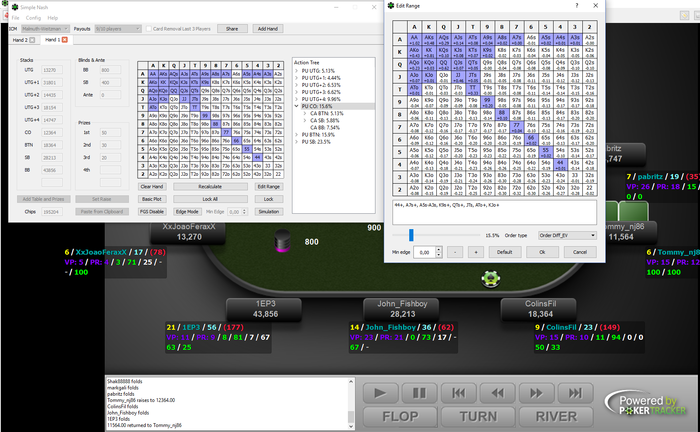Click the Add Hand button

[268, 29]
